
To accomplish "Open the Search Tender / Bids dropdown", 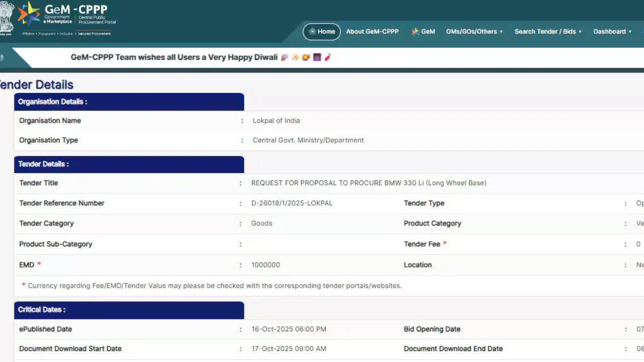I will 547,32.
